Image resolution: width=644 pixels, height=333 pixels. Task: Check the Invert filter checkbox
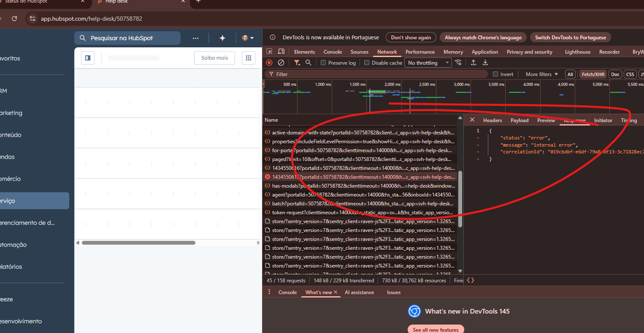pos(495,74)
